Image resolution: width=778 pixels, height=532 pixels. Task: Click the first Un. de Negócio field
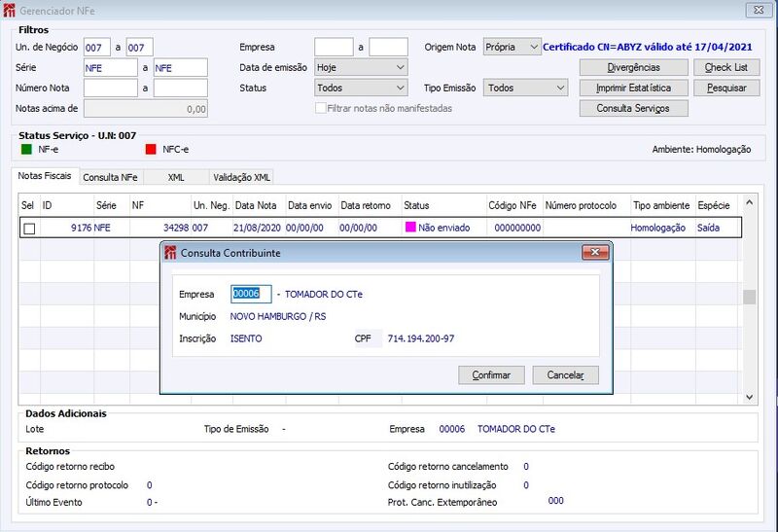(96, 47)
